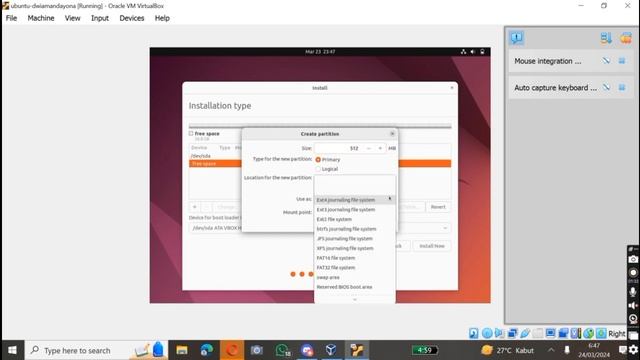Screen dimensions: 640x360
Task: Decrease partition size with the minus button
Action: tap(369, 148)
